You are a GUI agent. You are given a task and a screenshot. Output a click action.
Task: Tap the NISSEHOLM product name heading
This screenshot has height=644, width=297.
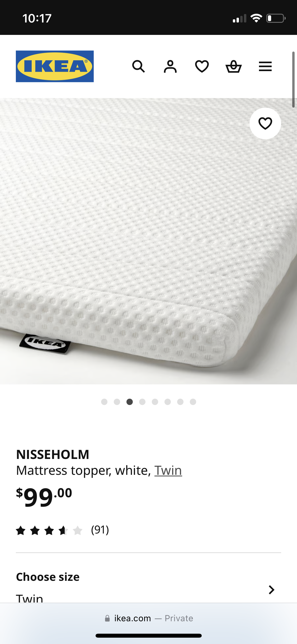(53, 455)
